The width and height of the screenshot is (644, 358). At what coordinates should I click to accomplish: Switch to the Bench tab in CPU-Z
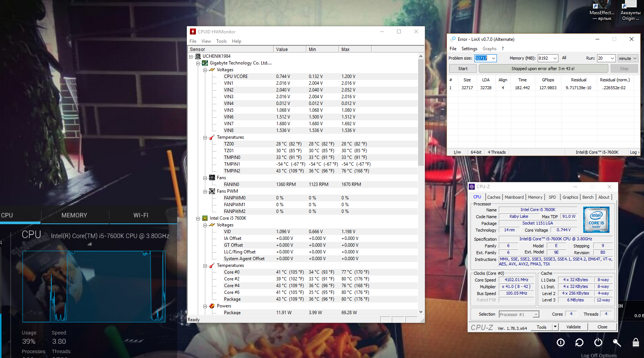[588, 197]
